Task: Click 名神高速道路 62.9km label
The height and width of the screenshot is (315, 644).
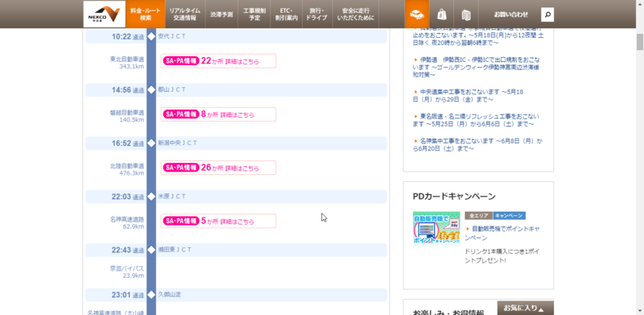Action: [127, 222]
